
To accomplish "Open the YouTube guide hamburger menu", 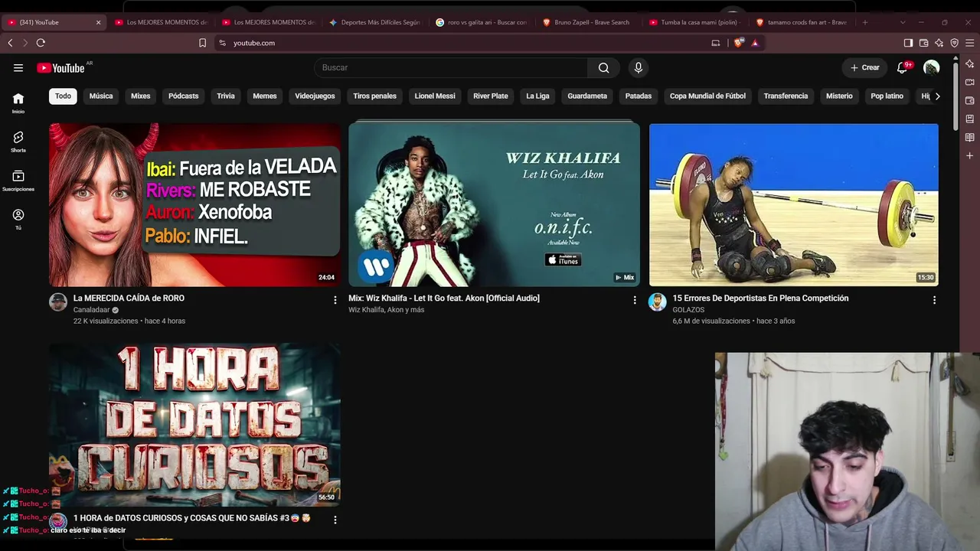I will pyautogui.click(x=18, y=67).
